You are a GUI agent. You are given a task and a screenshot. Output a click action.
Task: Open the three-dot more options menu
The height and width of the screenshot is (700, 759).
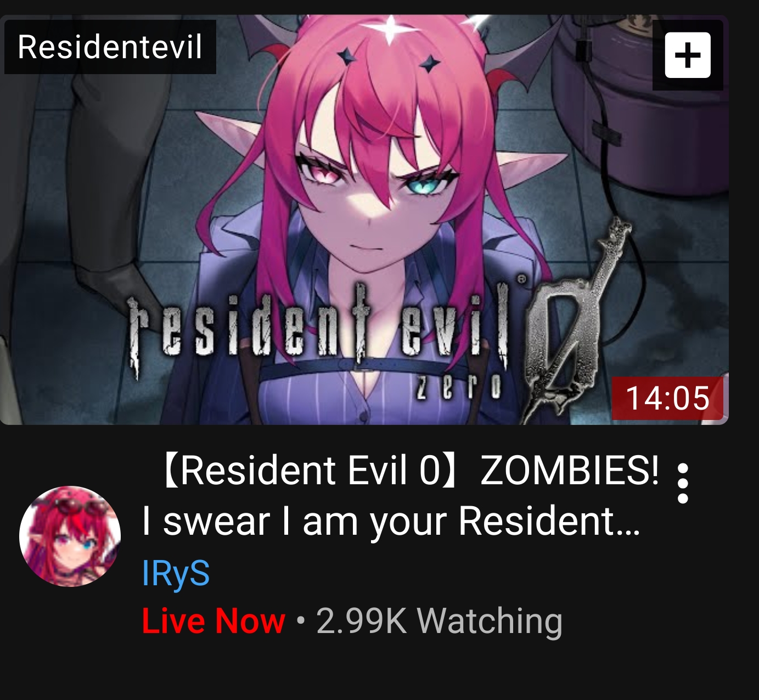tap(683, 483)
